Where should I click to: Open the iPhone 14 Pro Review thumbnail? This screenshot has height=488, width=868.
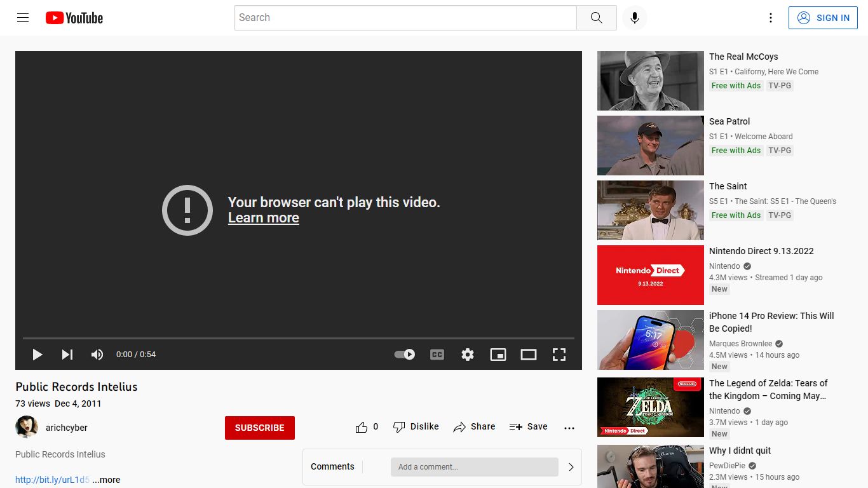(651, 340)
